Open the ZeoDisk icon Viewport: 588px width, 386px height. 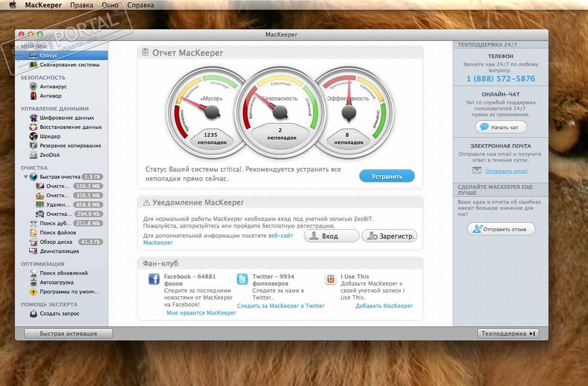point(33,155)
